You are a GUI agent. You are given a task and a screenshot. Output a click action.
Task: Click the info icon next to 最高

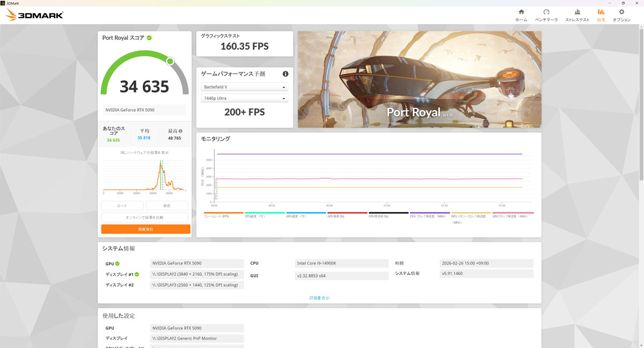click(x=180, y=130)
